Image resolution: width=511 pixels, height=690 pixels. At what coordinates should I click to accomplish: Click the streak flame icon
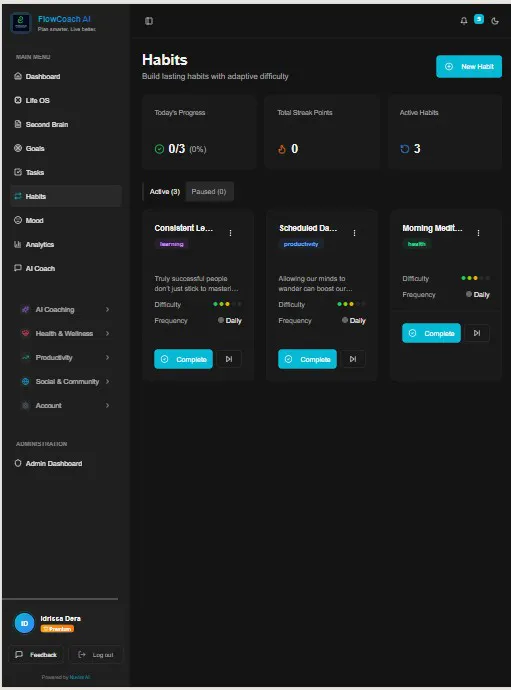[x=282, y=149]
